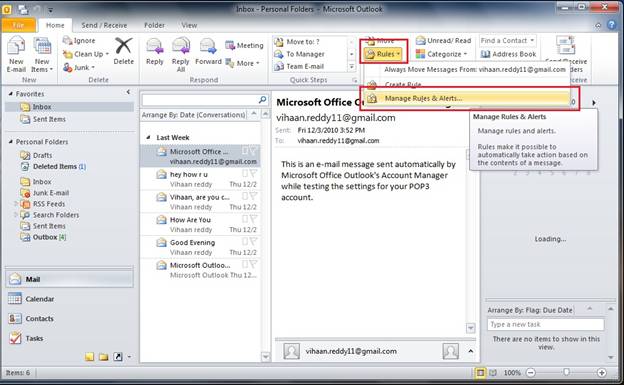Collapse the Last Week group
Screen dimensions: 624x385
148,137
